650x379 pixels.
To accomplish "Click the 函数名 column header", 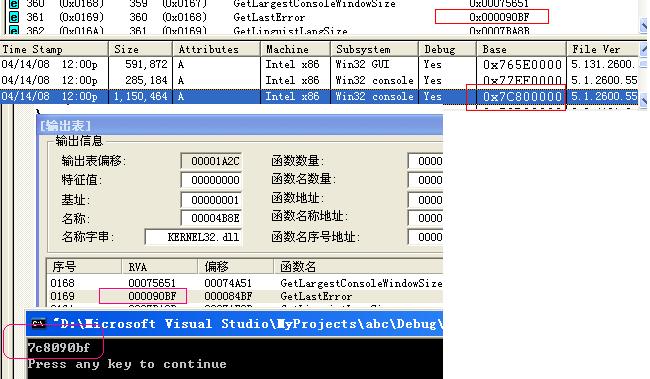I will tap(358, 267).
